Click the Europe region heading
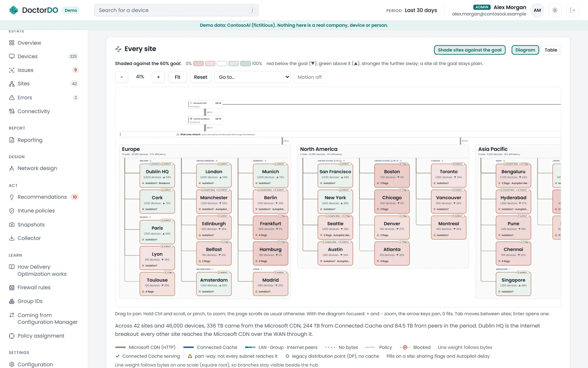This screenshot has height=368, width=588. click(131, 149)
